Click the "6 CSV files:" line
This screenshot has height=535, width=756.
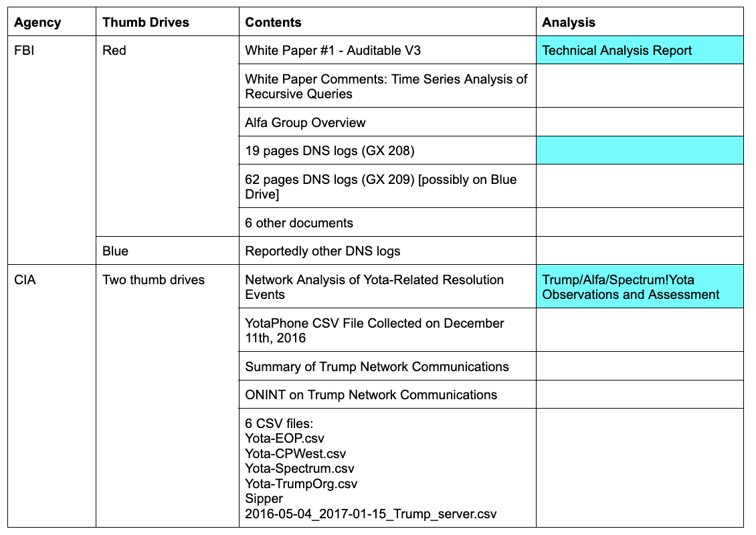279,423
